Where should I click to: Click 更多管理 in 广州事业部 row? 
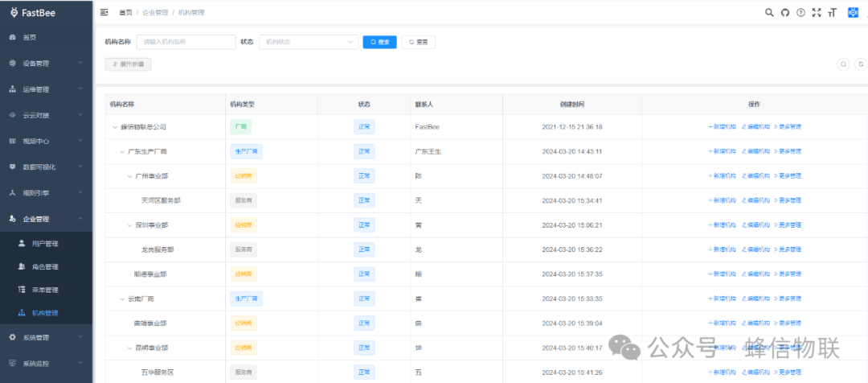(787, 175)
